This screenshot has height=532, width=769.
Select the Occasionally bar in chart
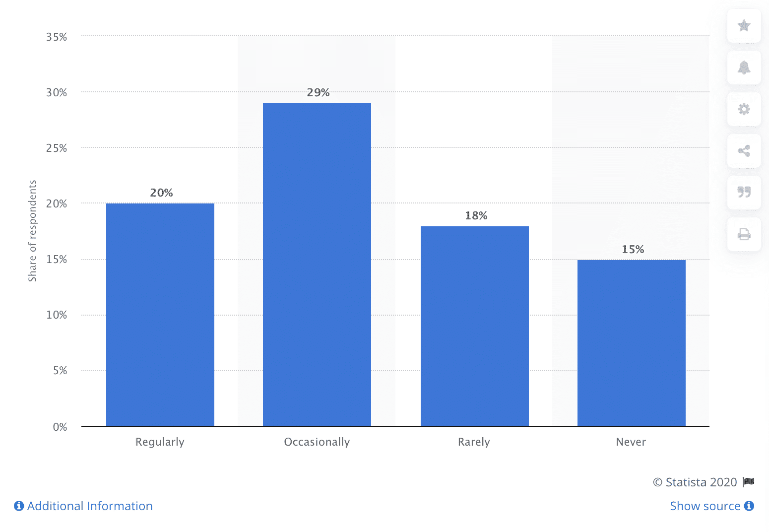tap(317, 265)
